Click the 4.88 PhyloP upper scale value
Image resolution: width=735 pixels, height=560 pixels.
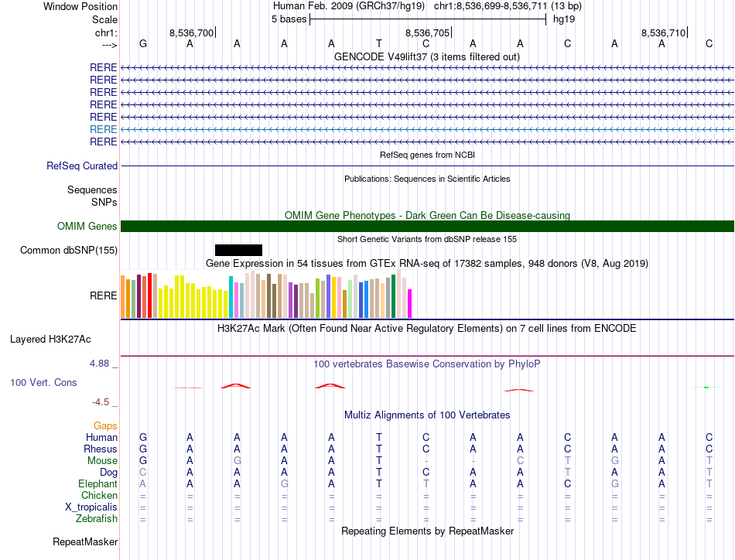click(99, 364)
